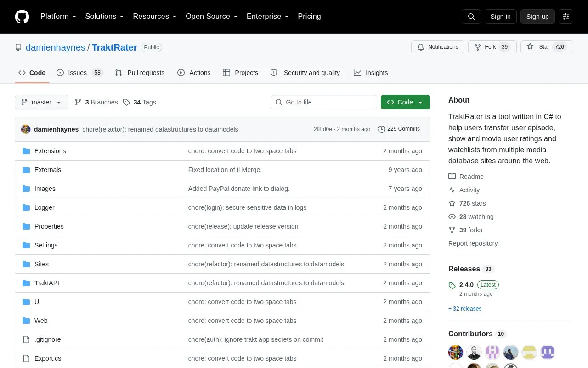Expand the Resources menu

click(x=155, y=17)
